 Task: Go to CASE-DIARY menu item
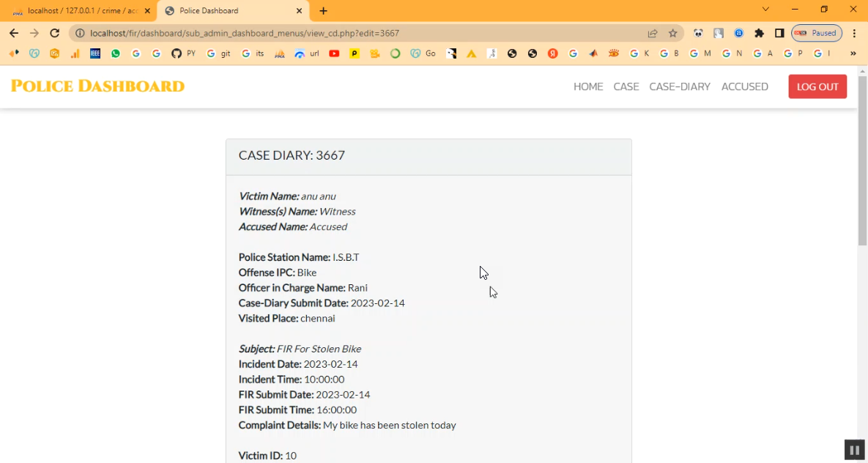[679, 86]
